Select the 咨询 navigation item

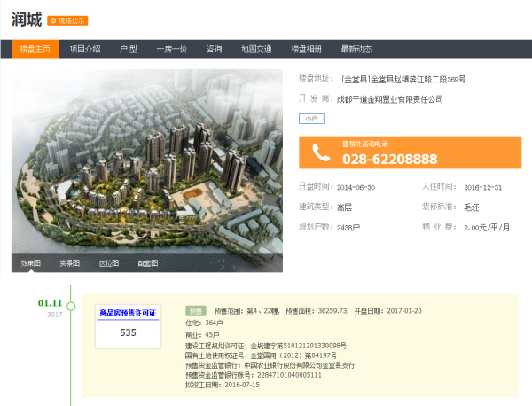(214, 49)
